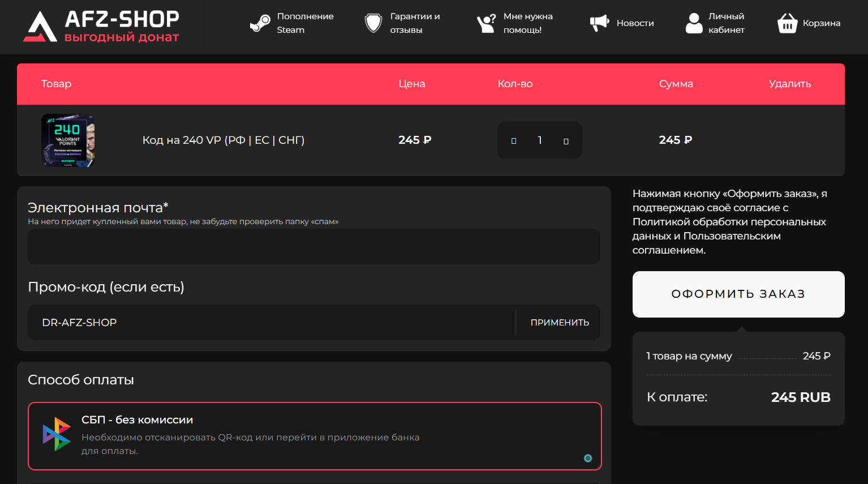Click Политикой обработки персональных данных text

(729, 229)
